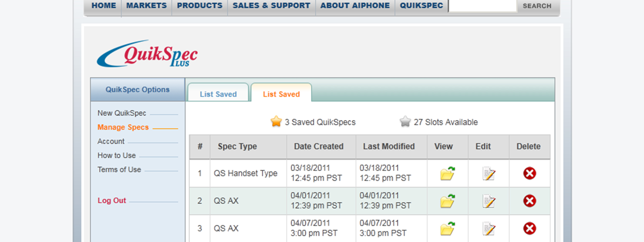The height and width of the screenshot is (242, 644).
Task: Click the 04/07/2011 Date Created cell
Action: pos(321,228)
